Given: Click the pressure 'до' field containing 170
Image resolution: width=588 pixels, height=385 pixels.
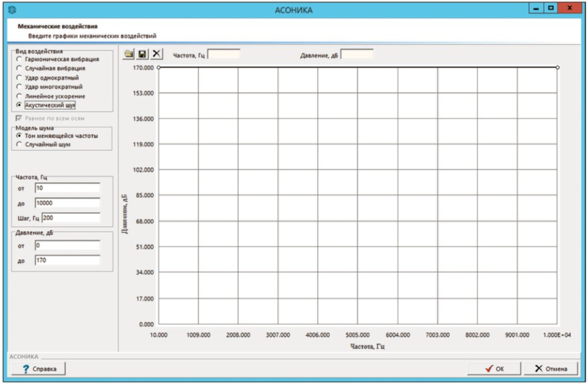Looking at the screenshot, I should (68, 260).
